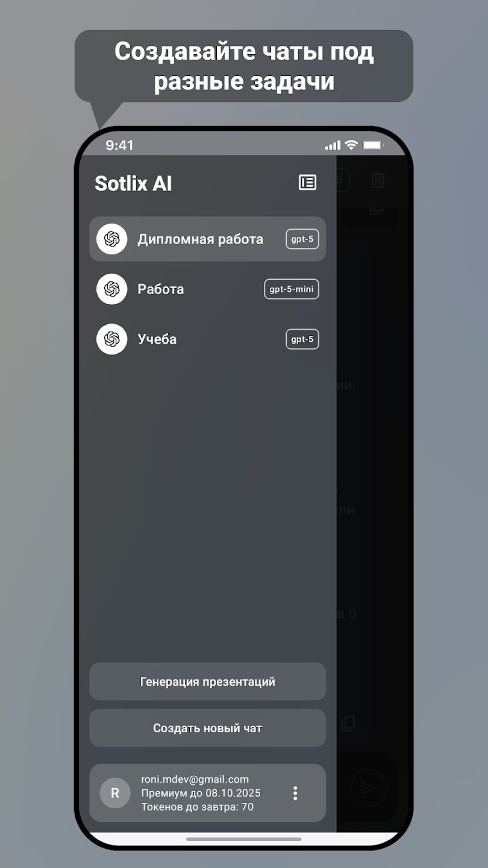Tap the sidebar panel icon beside Sotlix AI

pos(307,183)
